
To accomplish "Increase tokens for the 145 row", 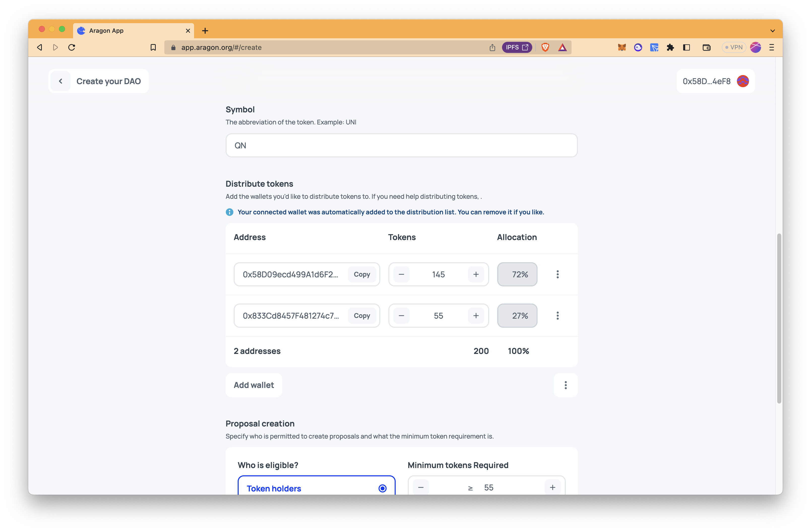I will click(476, 274).
